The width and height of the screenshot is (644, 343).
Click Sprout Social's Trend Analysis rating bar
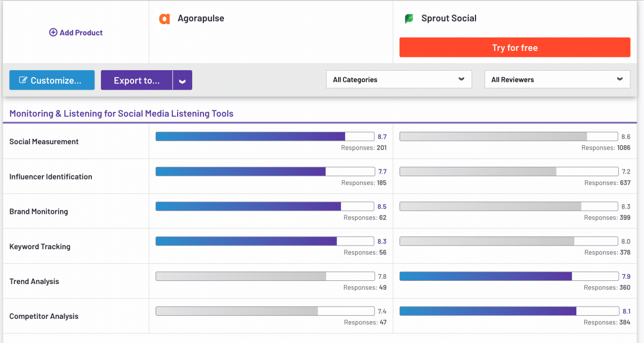(509, 276)
